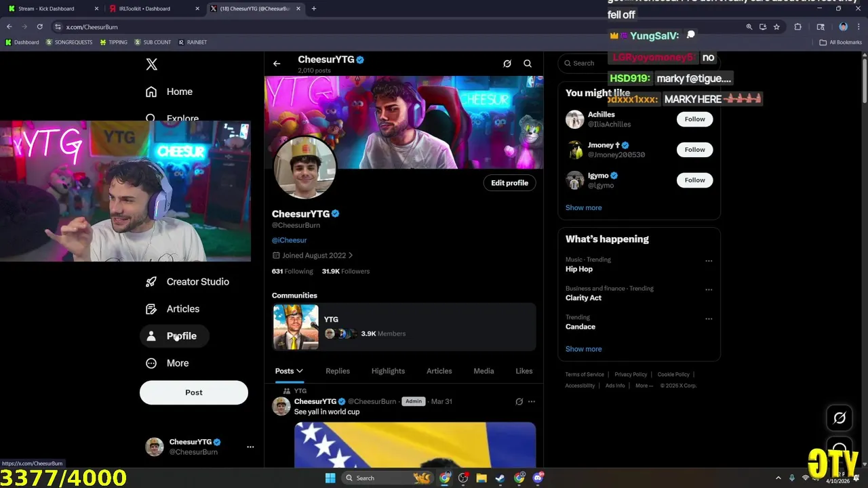Image resolution: width=868 pixels, height=488 pixels.
Task: Open the Terms of Service footer link
Action: click(585, 374)
